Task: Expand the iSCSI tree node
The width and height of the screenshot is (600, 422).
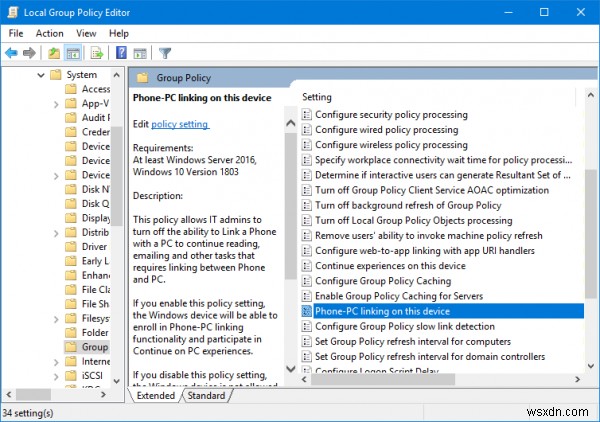Action: click(56, 376)
